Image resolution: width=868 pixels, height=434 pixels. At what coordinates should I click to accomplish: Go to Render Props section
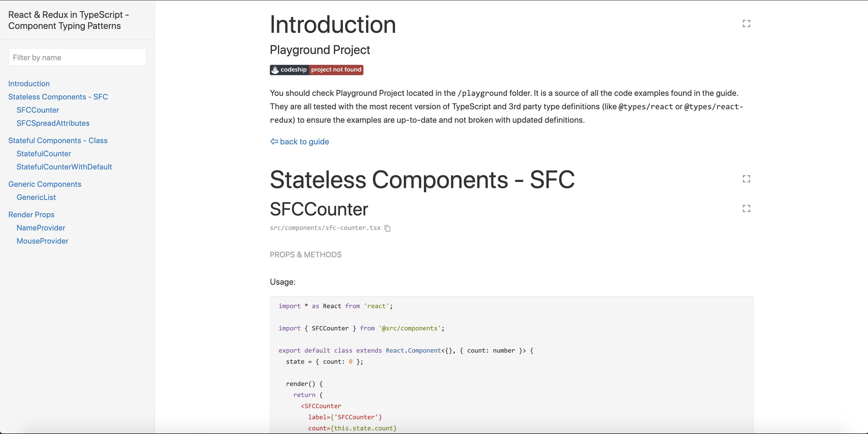click(x=31, y=214)
